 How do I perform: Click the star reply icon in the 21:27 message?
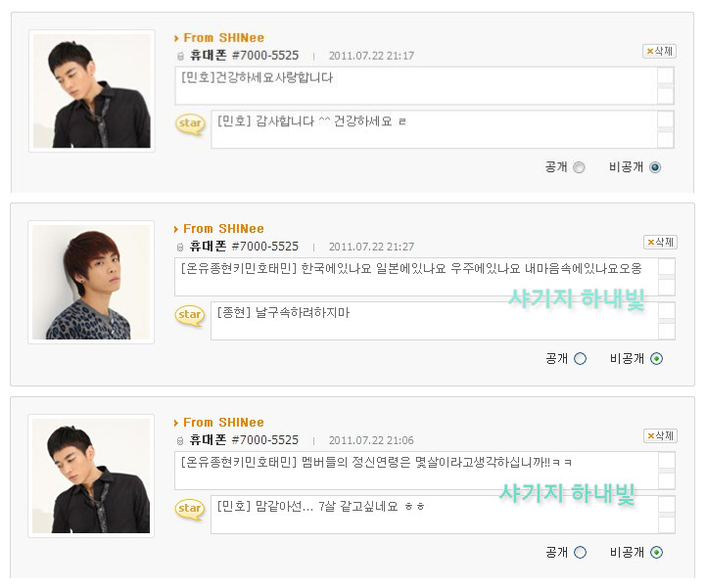point(189,315)
